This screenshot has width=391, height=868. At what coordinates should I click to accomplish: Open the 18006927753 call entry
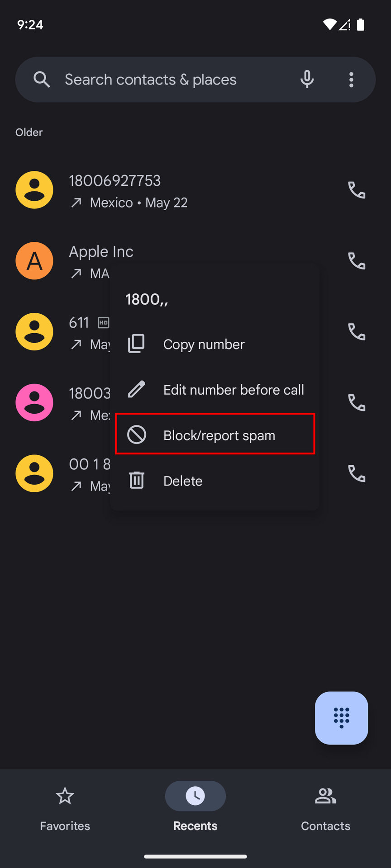(181, 191)
